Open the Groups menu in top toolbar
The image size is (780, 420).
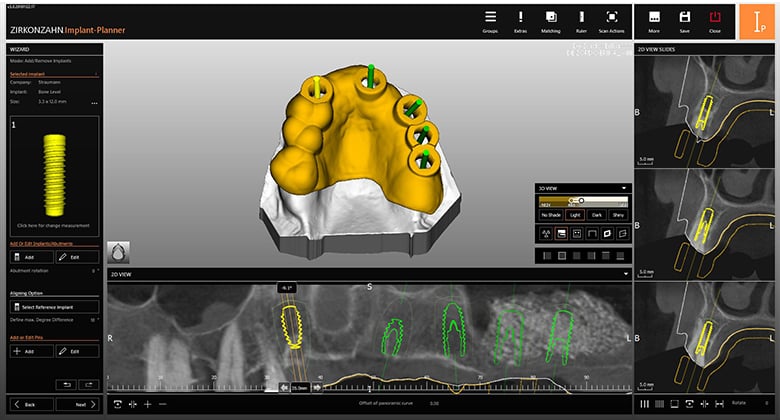point(489,21)
